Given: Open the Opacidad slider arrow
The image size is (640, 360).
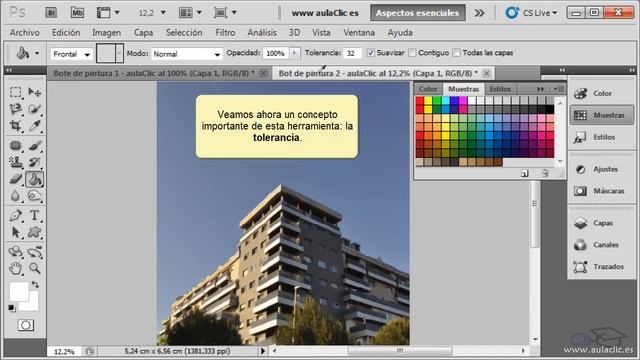Looking at the screenshot, I should [x=294, y=53].
